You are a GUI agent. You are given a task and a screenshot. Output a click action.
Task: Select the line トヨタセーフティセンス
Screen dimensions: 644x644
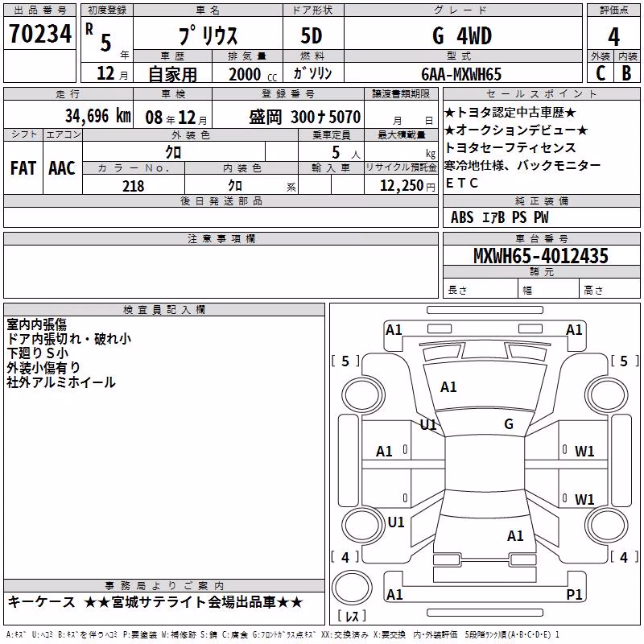[510, 148]
